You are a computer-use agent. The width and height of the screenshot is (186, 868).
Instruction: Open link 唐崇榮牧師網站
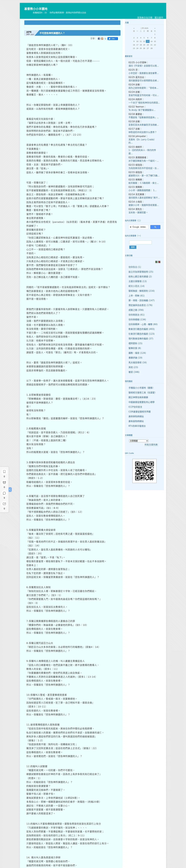pyautogui.click(x=136, y=416)
